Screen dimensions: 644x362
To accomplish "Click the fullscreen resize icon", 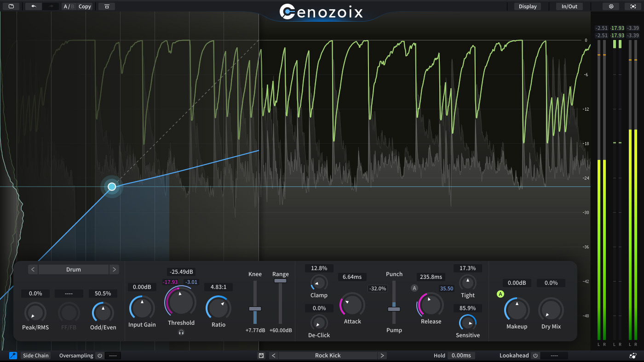I will [x=633, y=6].
